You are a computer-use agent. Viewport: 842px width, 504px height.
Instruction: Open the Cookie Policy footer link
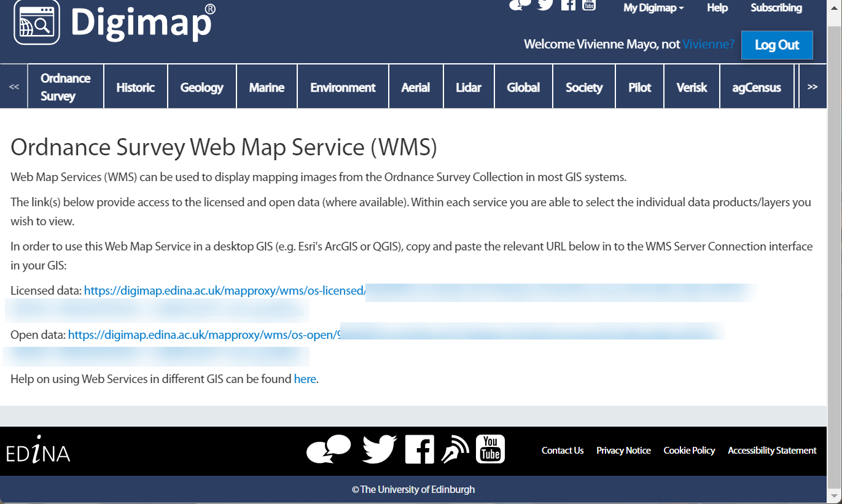[x=689, y=450]
